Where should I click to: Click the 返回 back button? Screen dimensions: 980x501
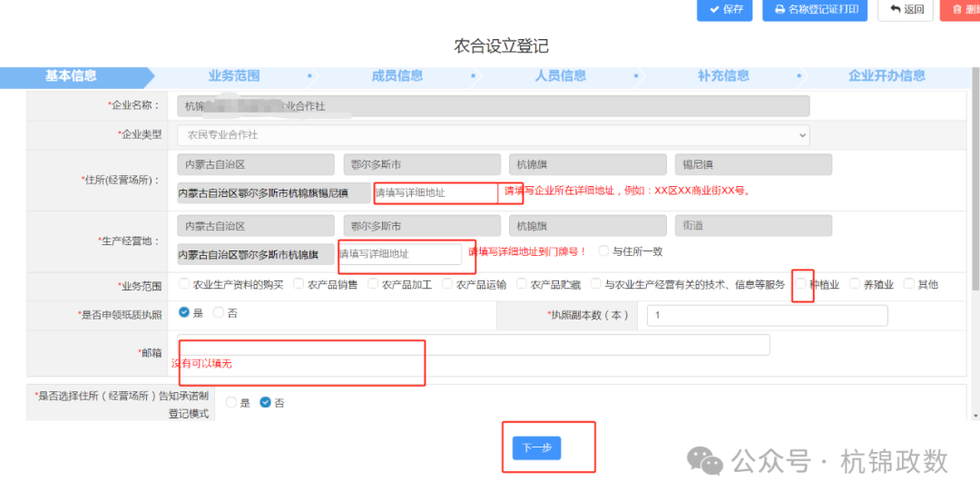click(905, 10)
